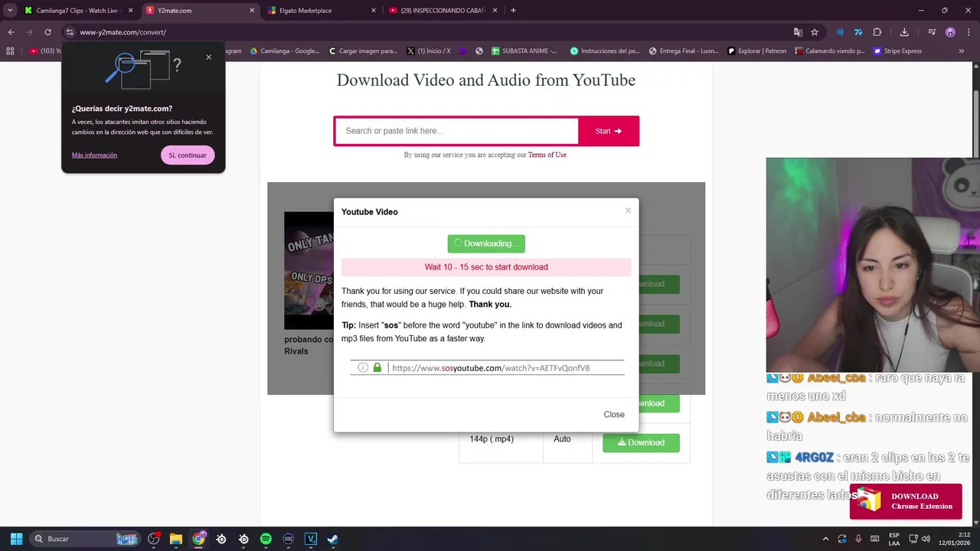Click the search or paste link field
Image resolution: width=980 pixels, height=551 pixels.
[x=457, y=131]
